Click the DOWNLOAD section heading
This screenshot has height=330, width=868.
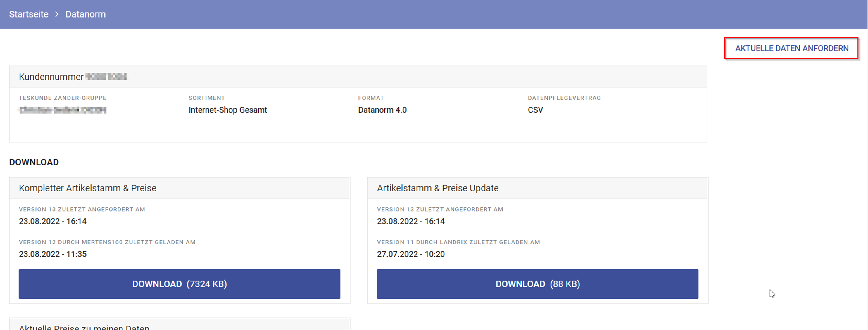[34, 162]
